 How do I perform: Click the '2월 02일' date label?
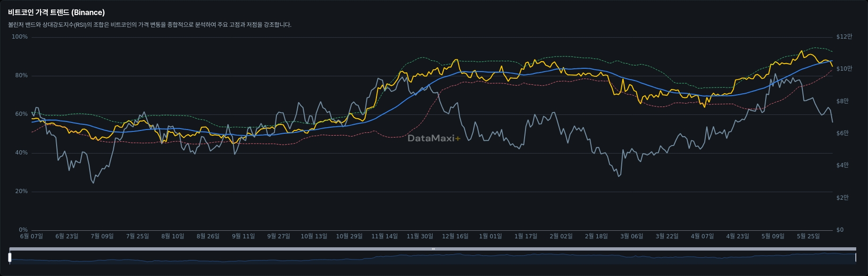(x=561, y=236)
